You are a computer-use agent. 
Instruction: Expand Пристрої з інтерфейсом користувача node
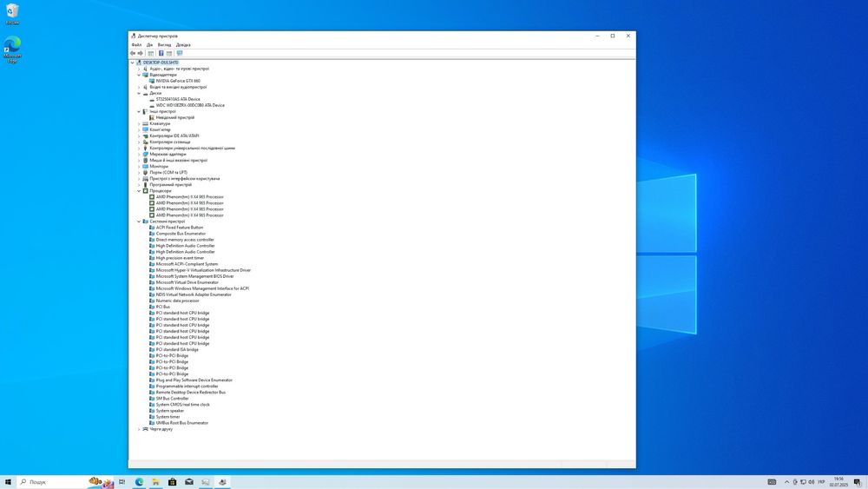click(x=139, y=178)
